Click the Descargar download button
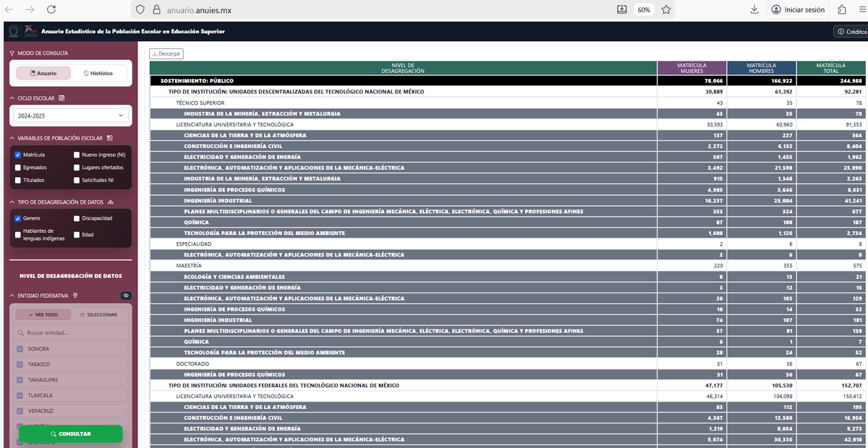Screen dimensions: 868x448 coord(166,53)
